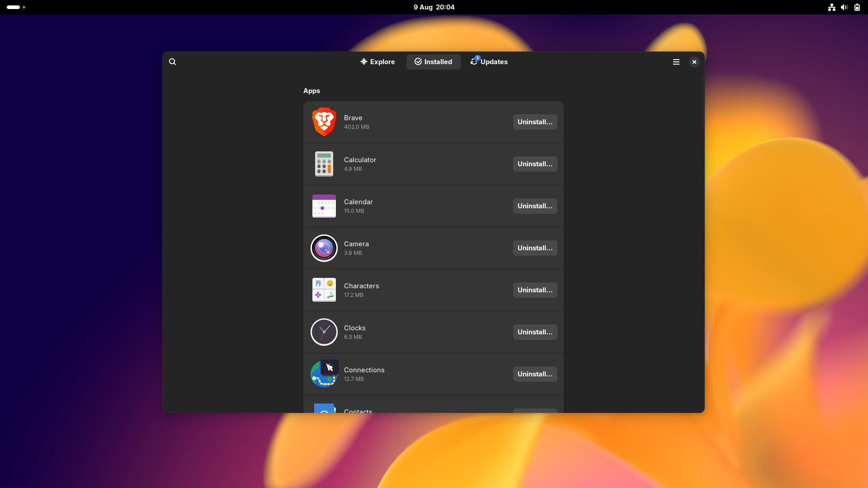The height and width of the screenshot is (488, 868).
Task: Open the Calculator app name label
Action: (x=360, y=160)
